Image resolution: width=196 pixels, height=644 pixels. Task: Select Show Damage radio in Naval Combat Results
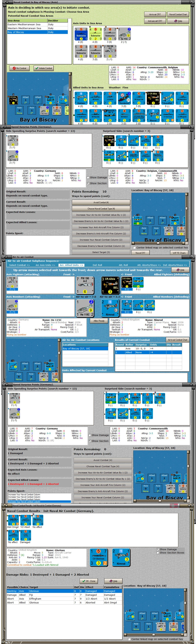tap(158, 549)
